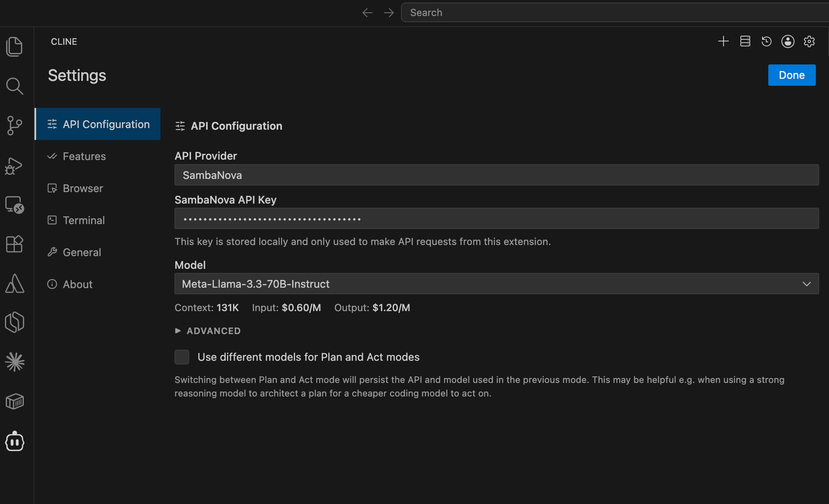Click the top Search bar

click(615, 13)
